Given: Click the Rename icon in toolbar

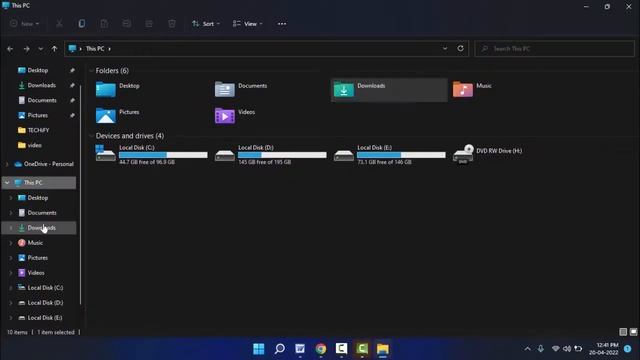Looking at the screenshot, I should coord(127,24).
